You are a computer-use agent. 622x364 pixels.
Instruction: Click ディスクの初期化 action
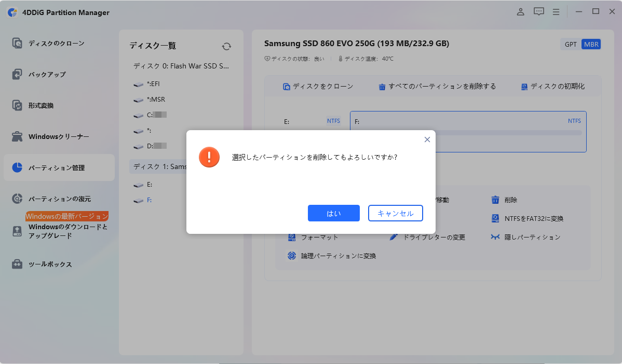pyautogui.click(x=552, y=87)
